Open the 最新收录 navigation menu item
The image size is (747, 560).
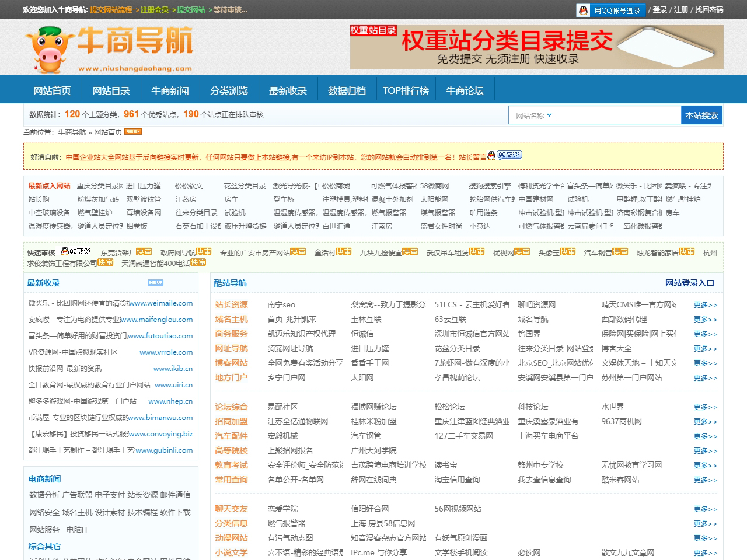point(288,89)
